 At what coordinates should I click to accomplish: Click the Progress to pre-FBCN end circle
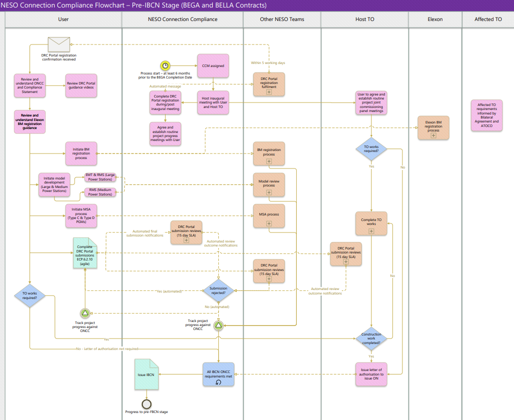[147, 404]
